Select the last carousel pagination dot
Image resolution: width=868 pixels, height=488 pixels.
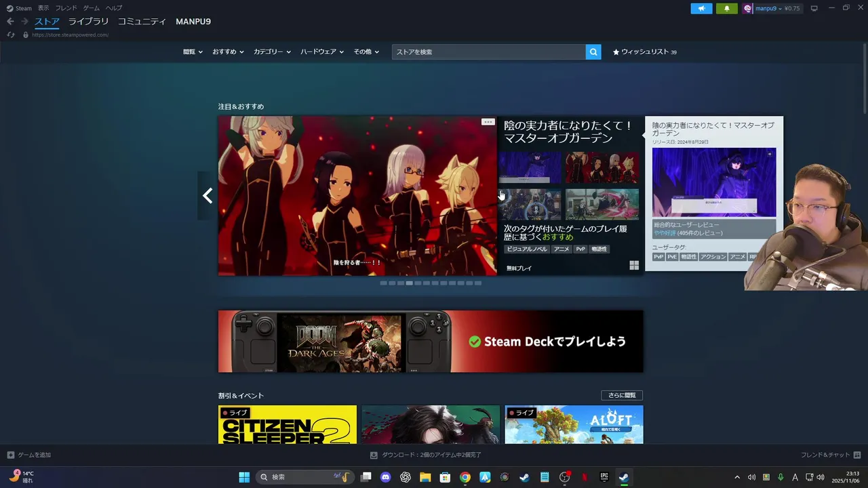point(477,283)
